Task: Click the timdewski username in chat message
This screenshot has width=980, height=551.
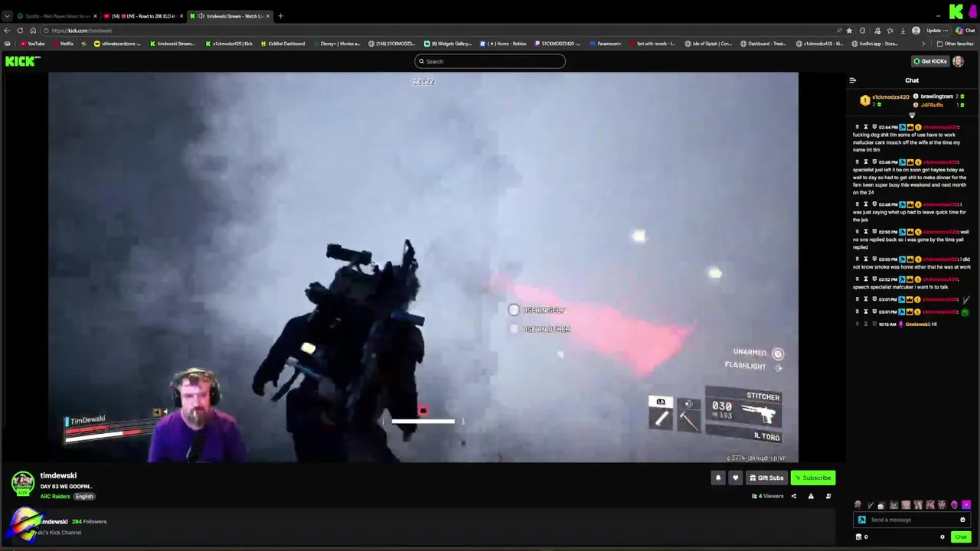Action: (x=918, y=324)
